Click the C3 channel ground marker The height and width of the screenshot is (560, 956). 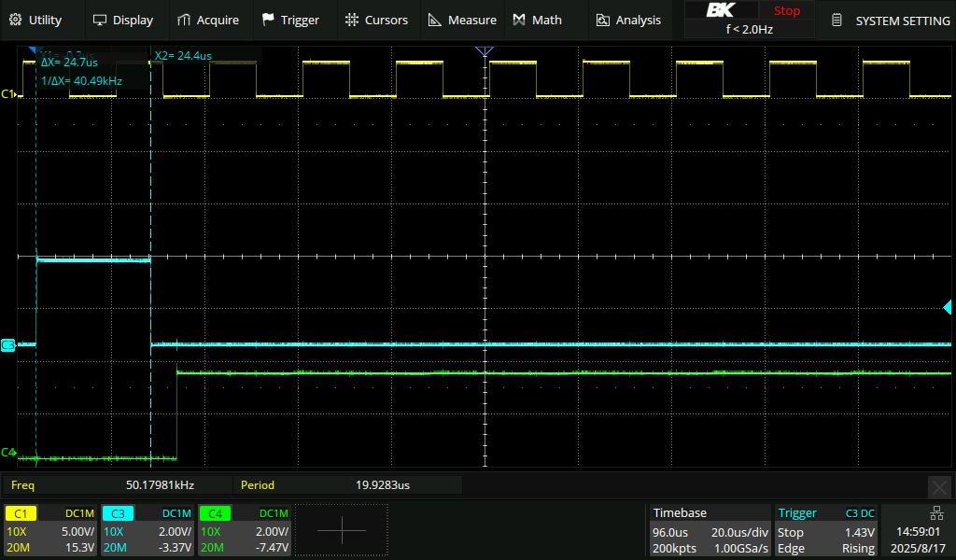pyautogui.click(x=7, y=345)
